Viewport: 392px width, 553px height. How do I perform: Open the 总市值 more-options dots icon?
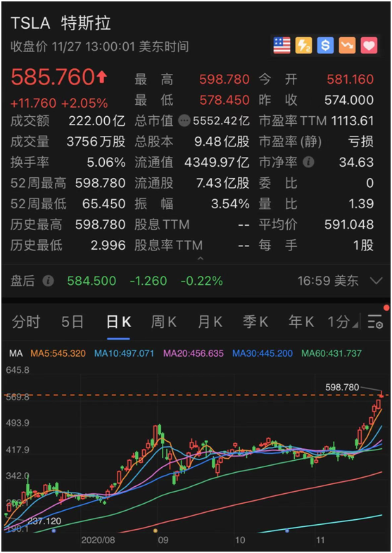coord(184,121)
